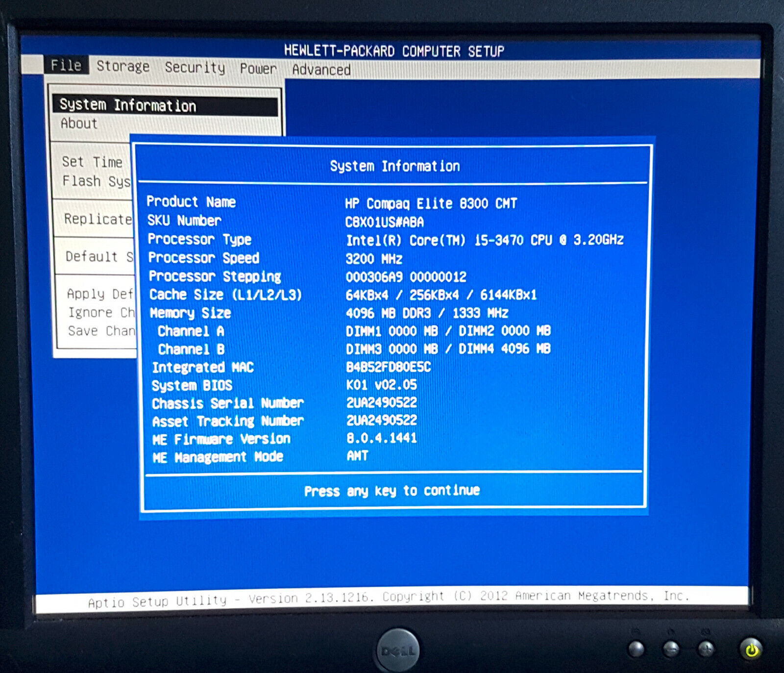Click Intel Core i5-3470 processor value
The width and height of the screenshot is (784, 673).
point(485,240)
